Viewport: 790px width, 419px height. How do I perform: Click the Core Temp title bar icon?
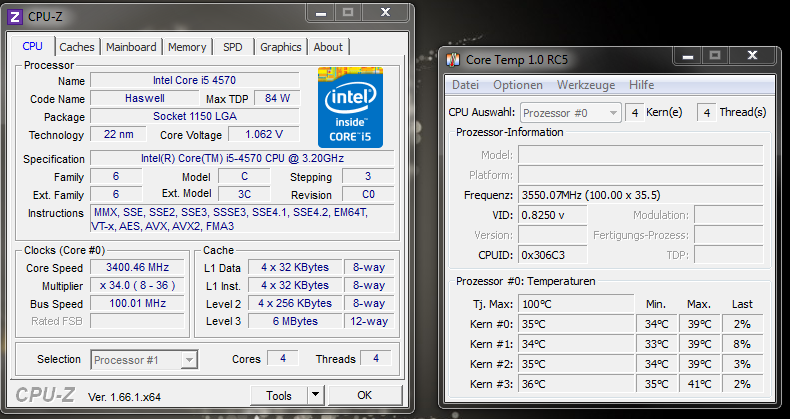[x=453, y=60]
